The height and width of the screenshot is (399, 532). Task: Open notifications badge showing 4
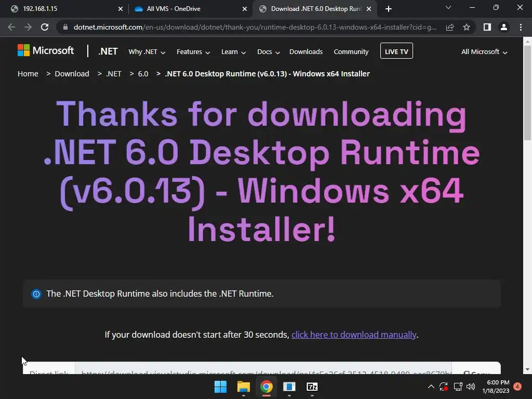tap(517, 387)
